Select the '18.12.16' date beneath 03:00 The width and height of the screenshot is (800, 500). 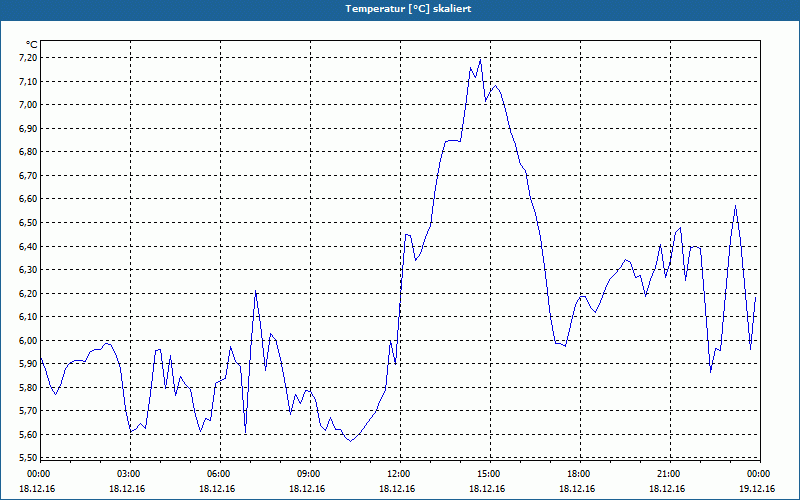127,489
